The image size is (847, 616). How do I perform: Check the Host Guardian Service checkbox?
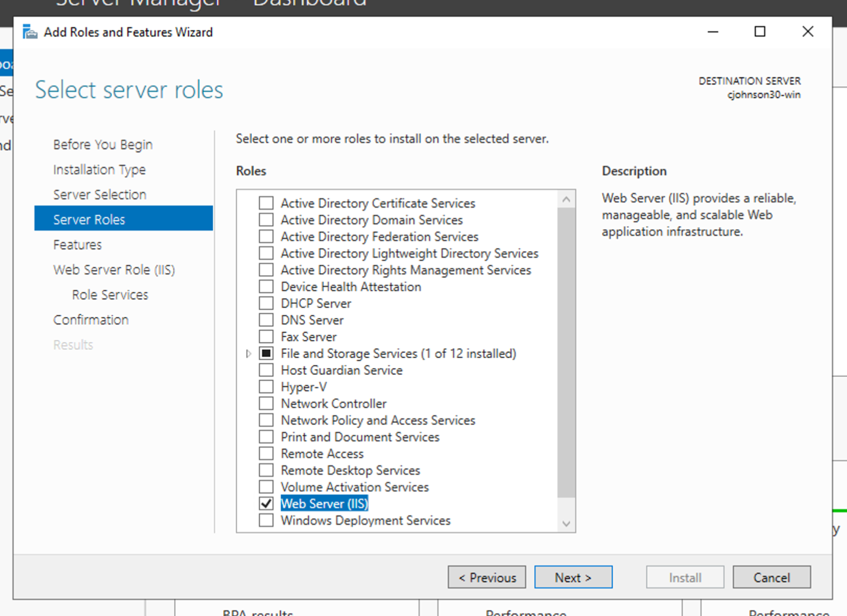266,370
